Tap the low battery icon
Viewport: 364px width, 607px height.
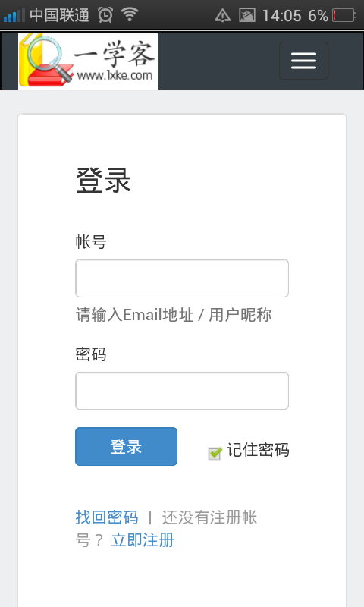pos(344,15)
